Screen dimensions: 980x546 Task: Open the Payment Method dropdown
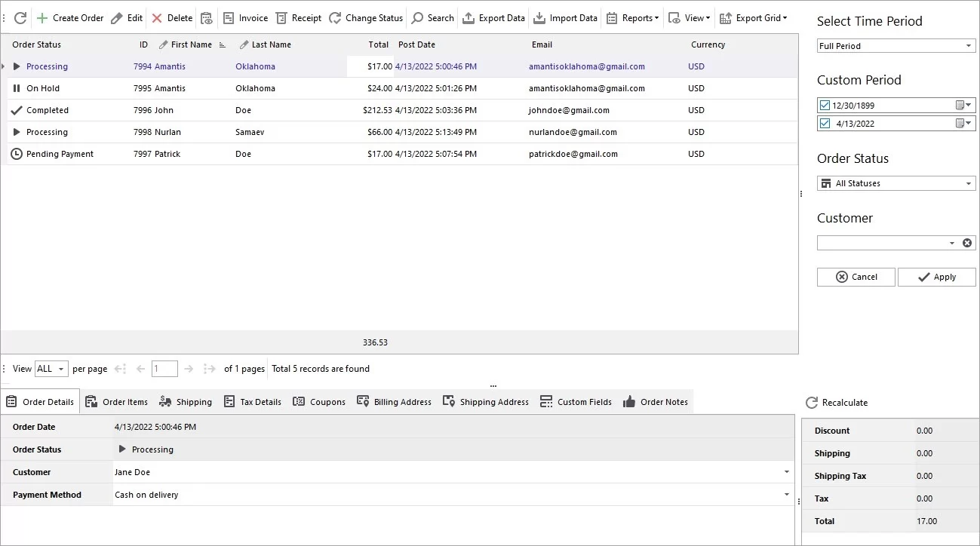[x=787, y=495]
